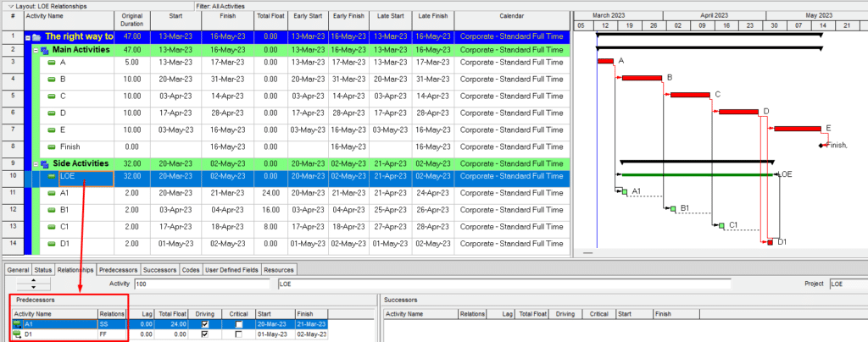
Task: Click the WBS icon beside Side Activities
Action: (x=44, y=163)
